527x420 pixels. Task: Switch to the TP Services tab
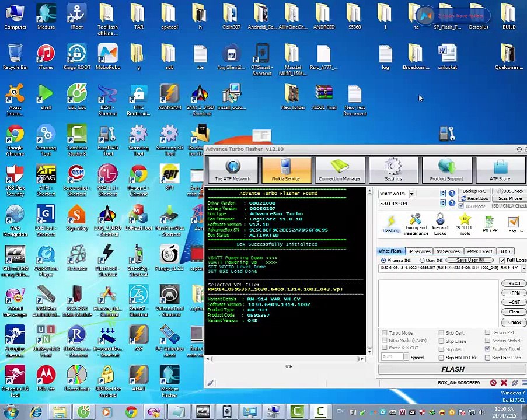point(419,251)
